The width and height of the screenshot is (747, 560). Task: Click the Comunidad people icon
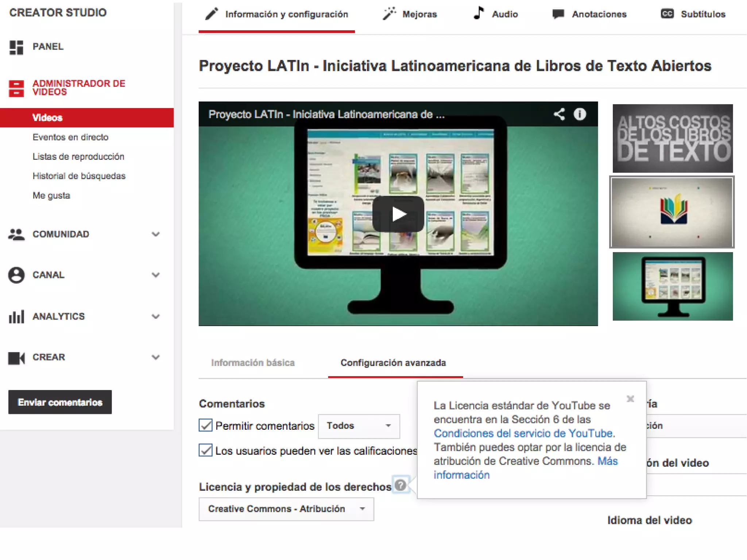tap(16, 234)
